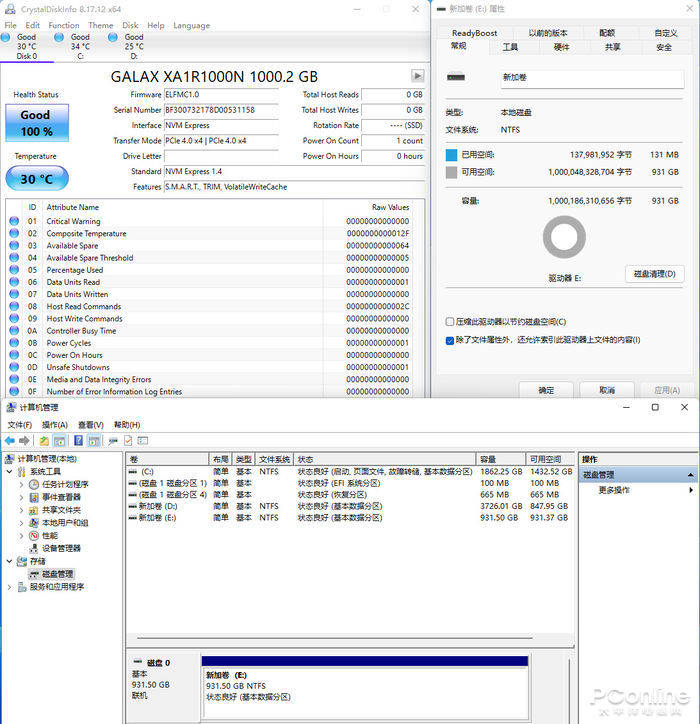Click the Up one level folder icon
Screen dimensions: 700x724
(x=44, y=440)
